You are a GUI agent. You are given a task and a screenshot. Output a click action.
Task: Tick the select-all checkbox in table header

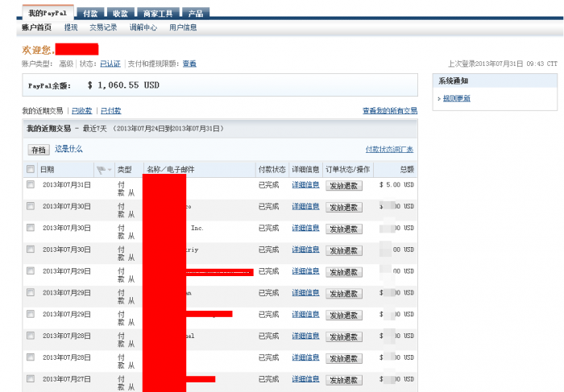pos(31,169)
